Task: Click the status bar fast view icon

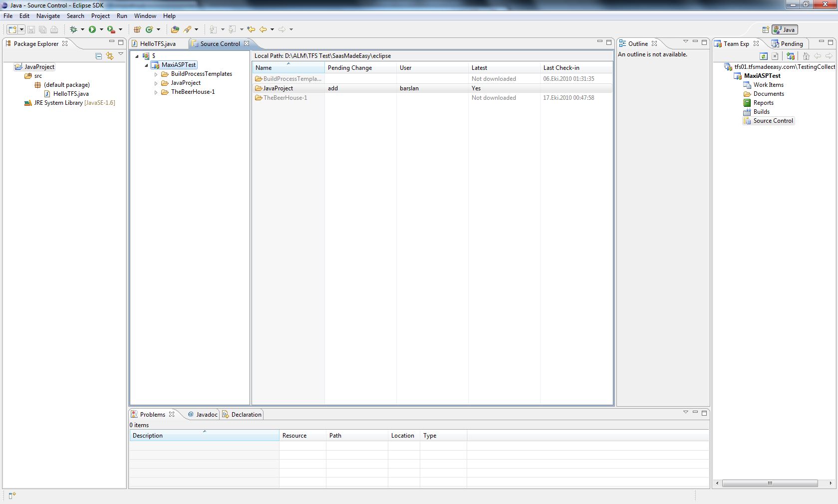Action: tap(12, 496)
